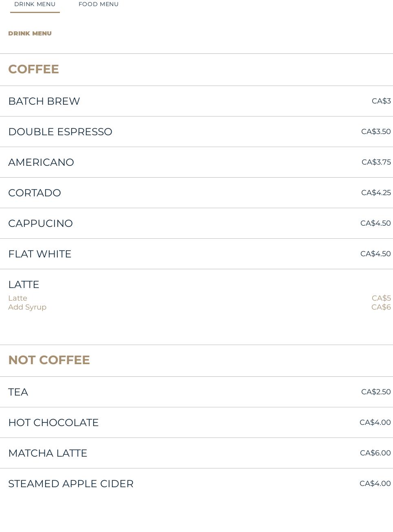Select the Cortado drink

click(35, 193)
